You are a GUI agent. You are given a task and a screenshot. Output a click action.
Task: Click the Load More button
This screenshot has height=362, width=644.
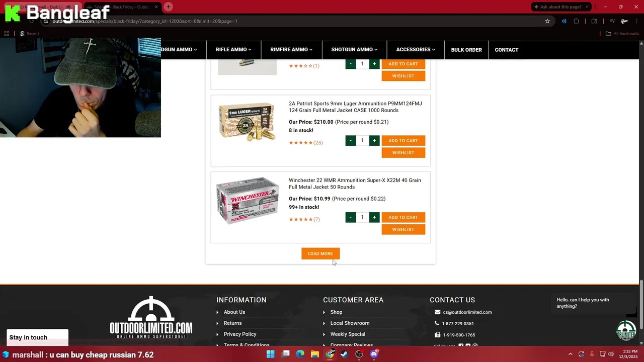coord(320,254)
